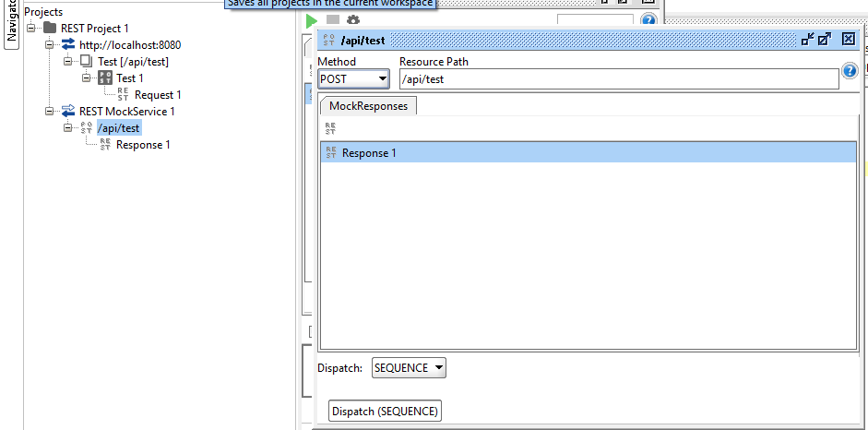
Task: Collapse the REST Project 1 tree node
Action: [x=31, y=29]
